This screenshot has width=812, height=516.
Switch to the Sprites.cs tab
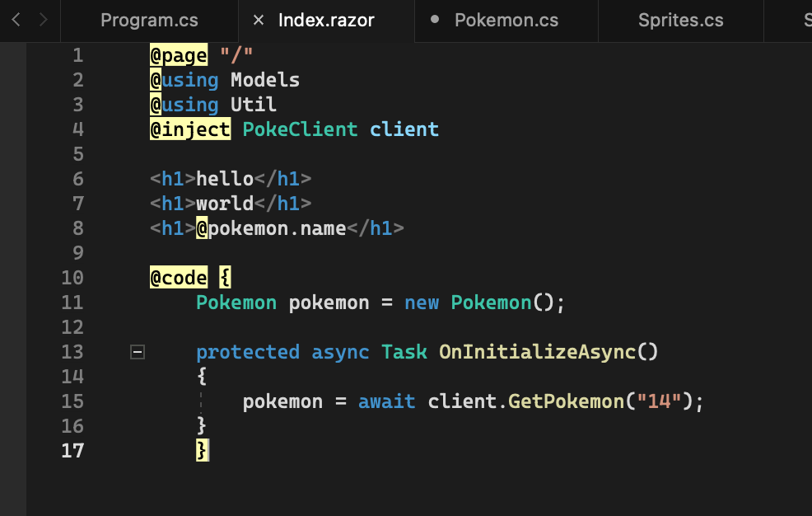[680, 21]
